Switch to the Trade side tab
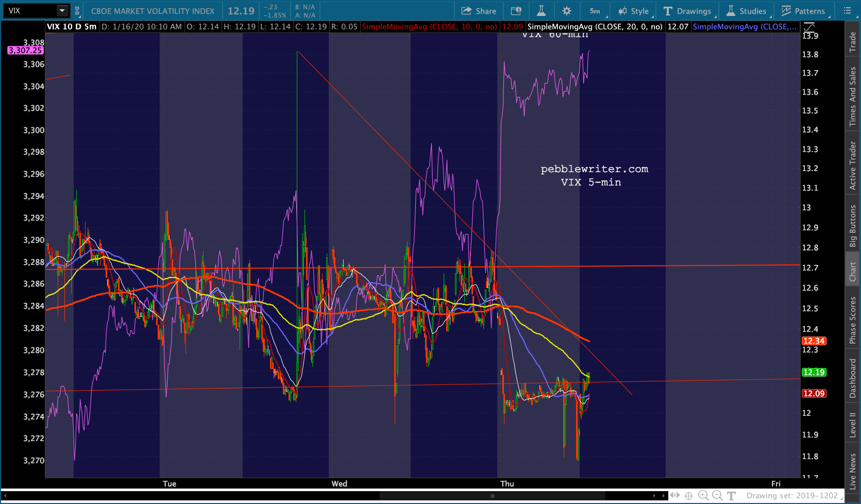The width and height of the screenshot is (861, 504). tap(853, 42)
